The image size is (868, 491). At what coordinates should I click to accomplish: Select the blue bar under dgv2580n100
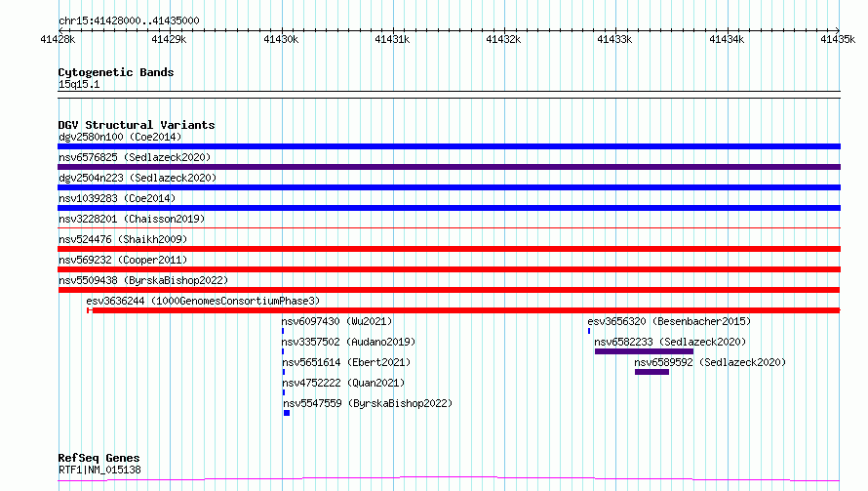click(449, 146)
